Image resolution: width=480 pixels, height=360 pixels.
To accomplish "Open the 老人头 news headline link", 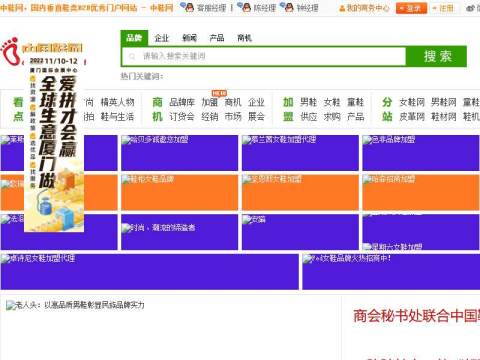I will click(x=80, y=305).
